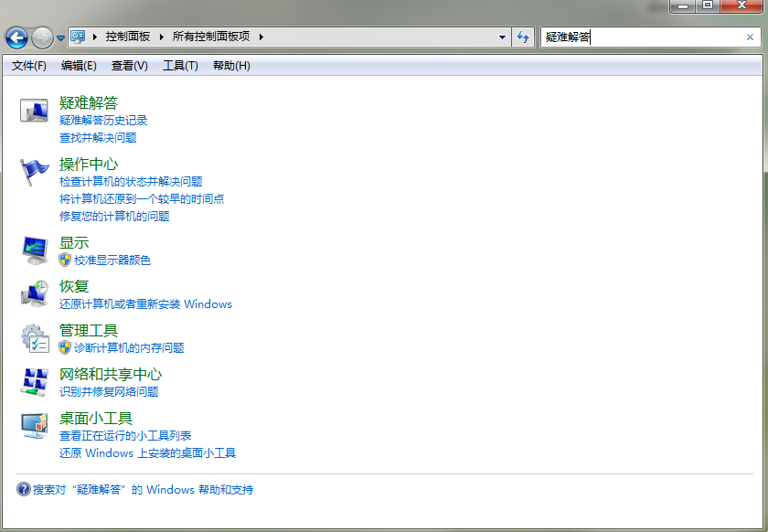Click the shield icon beside 校准显示器颜色
The height and width of the screenshot is (532, 768).
(65, 261)
